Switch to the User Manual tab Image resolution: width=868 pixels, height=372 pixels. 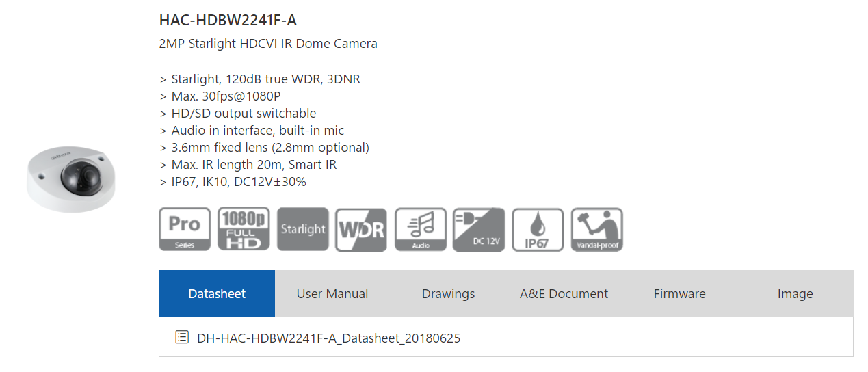(x=332, y=294)
